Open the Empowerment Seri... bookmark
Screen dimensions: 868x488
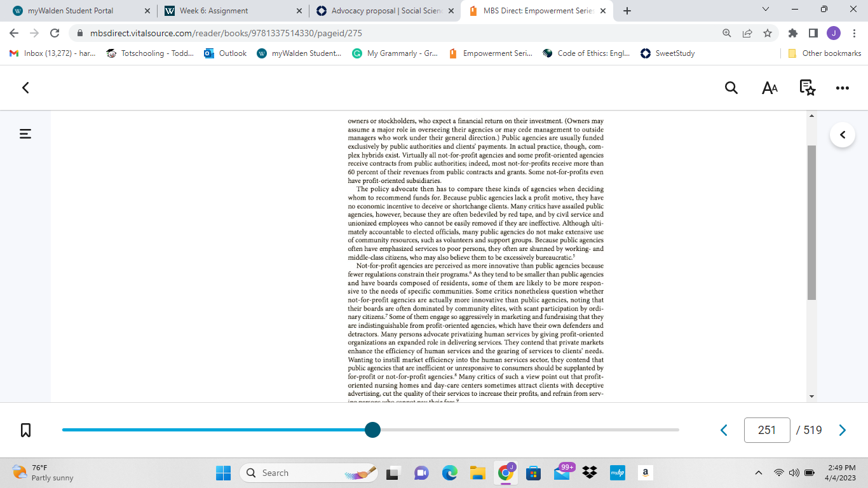(x=491, y=53)
